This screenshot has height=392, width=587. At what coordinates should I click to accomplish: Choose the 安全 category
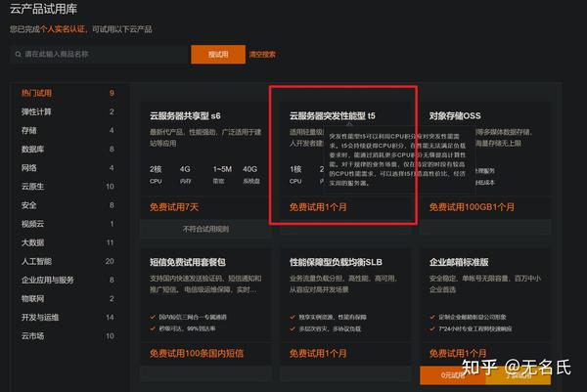click(28, 205)
